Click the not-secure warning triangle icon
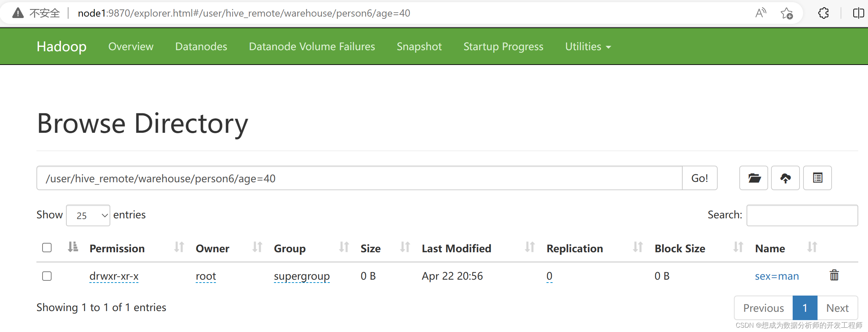The height and width of the screenshot is (332, 868). [x=18, y=13]
